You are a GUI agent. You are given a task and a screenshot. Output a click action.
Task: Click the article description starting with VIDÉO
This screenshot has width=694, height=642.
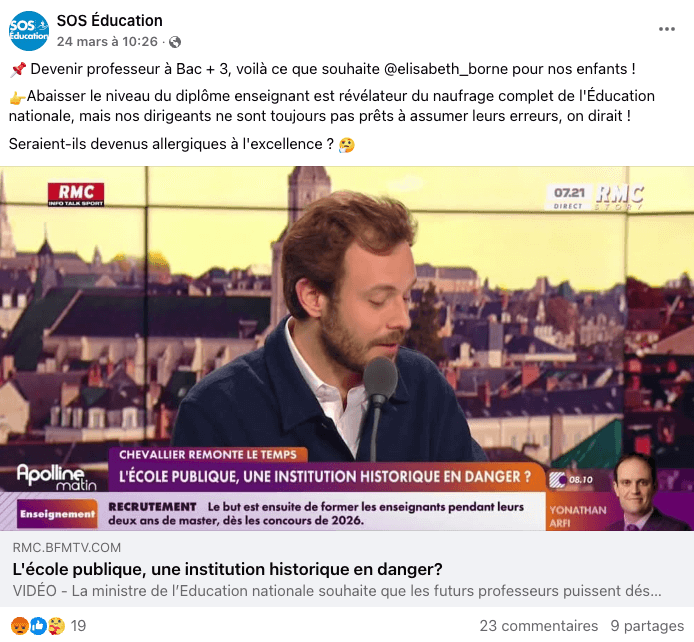337,591
